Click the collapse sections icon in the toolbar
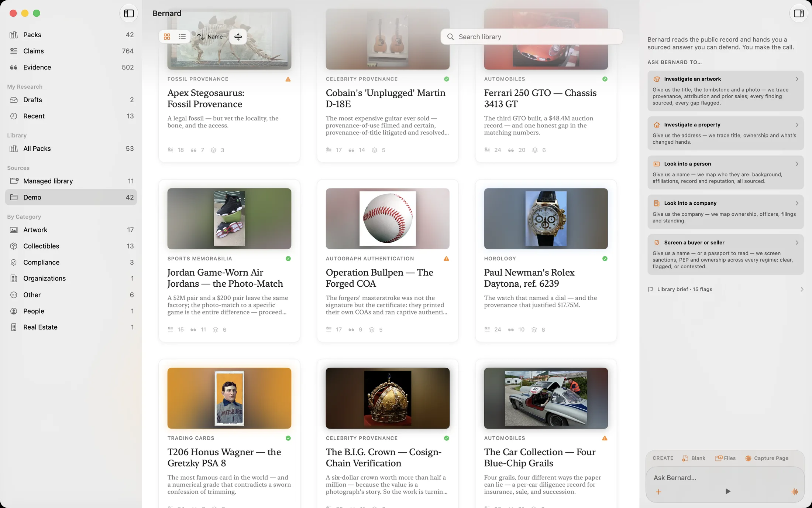The height and width of the screenshot is (508, 812). coord(238,37)
